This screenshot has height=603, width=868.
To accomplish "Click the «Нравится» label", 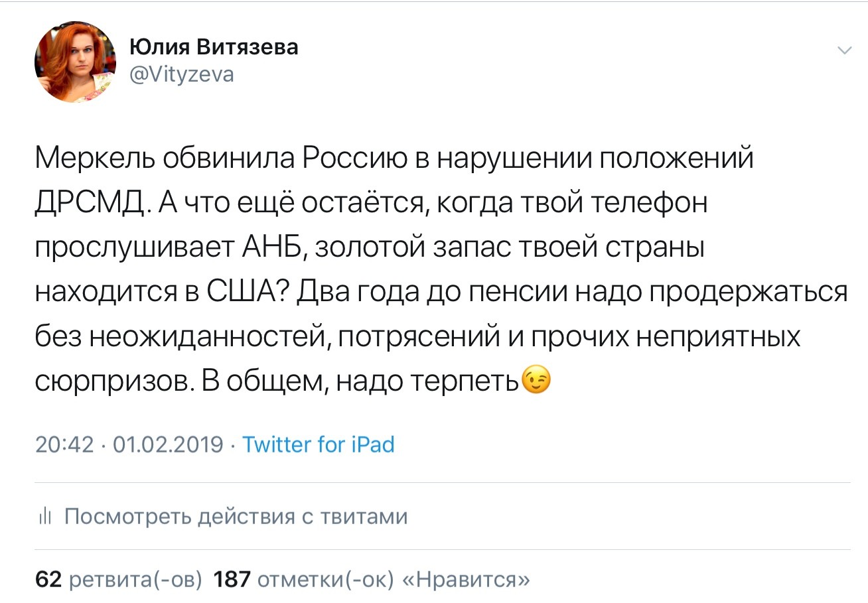I will 467,580.
